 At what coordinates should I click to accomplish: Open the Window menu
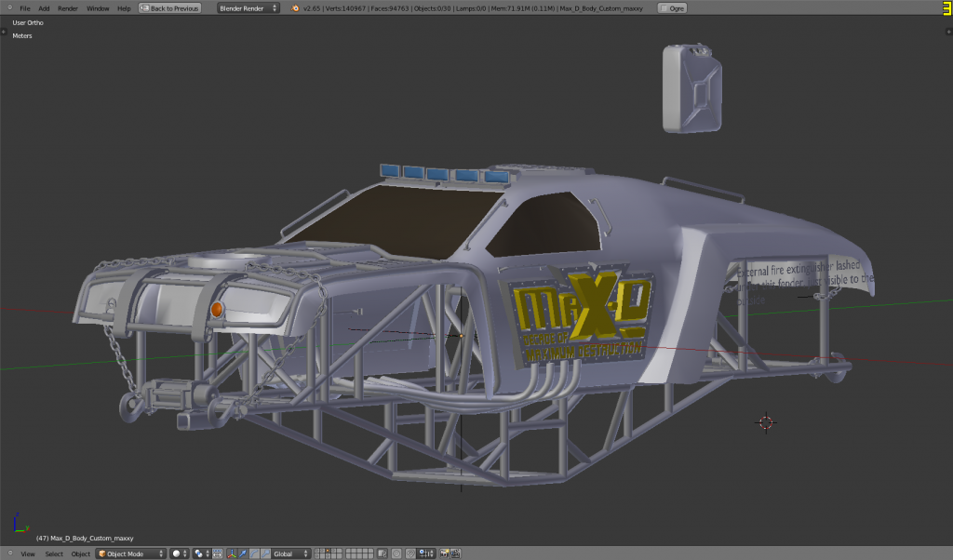tap(97, 8)
